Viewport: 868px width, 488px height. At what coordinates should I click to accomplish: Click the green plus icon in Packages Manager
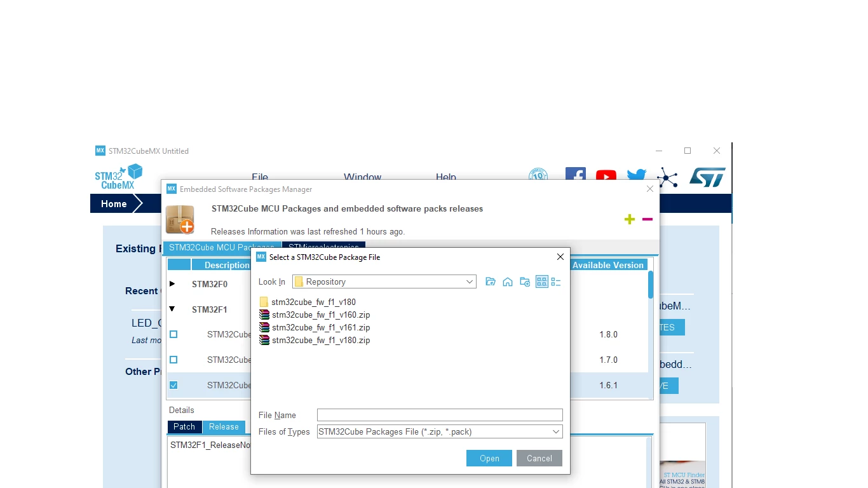(630, 219)
